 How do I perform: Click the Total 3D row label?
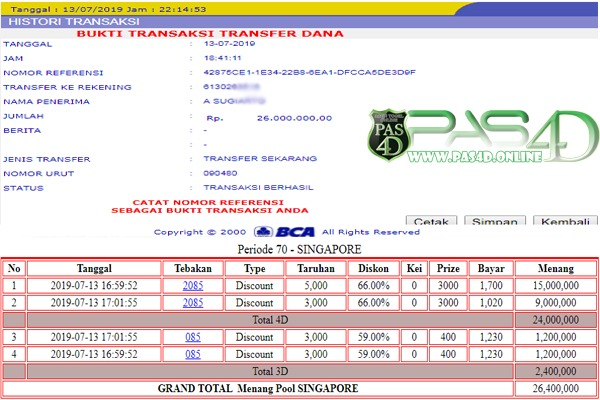(x=270, y=371)
